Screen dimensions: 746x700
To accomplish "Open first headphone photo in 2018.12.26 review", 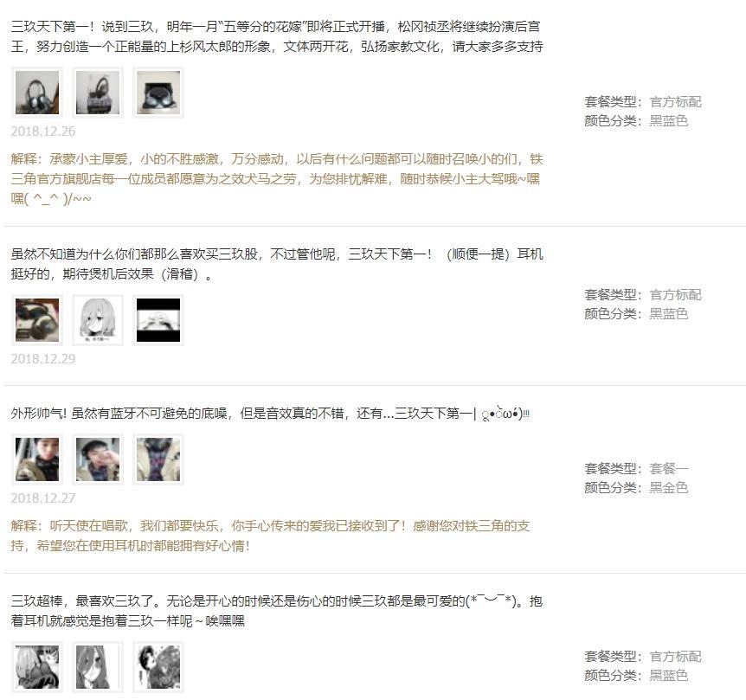I will (x=37, y=93).
